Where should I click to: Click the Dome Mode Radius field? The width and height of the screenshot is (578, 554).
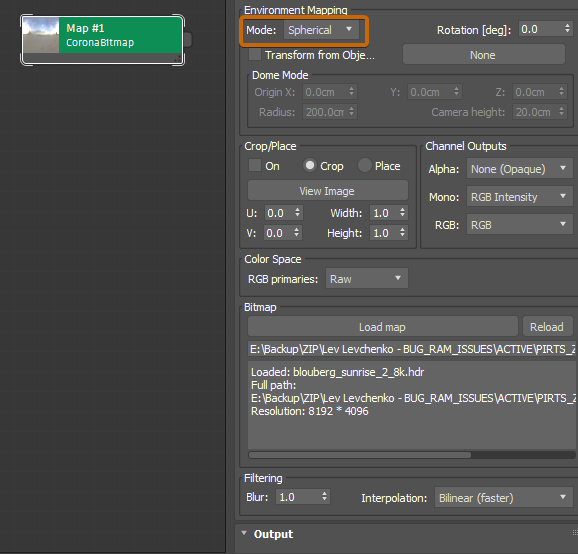(325, 112)
